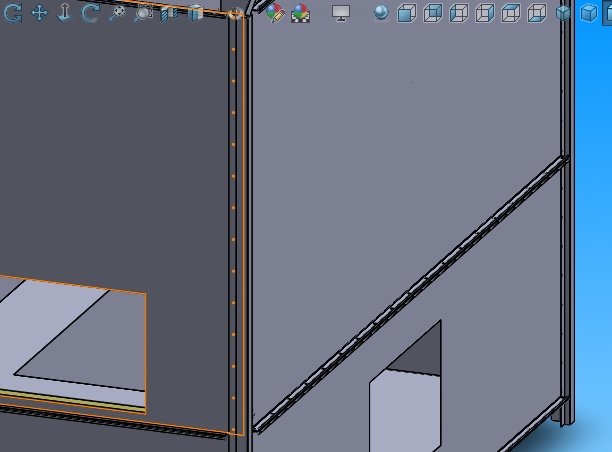612x452 pixels.
Task: Switch to the Bottom view cube
Action: pos(537,13)
